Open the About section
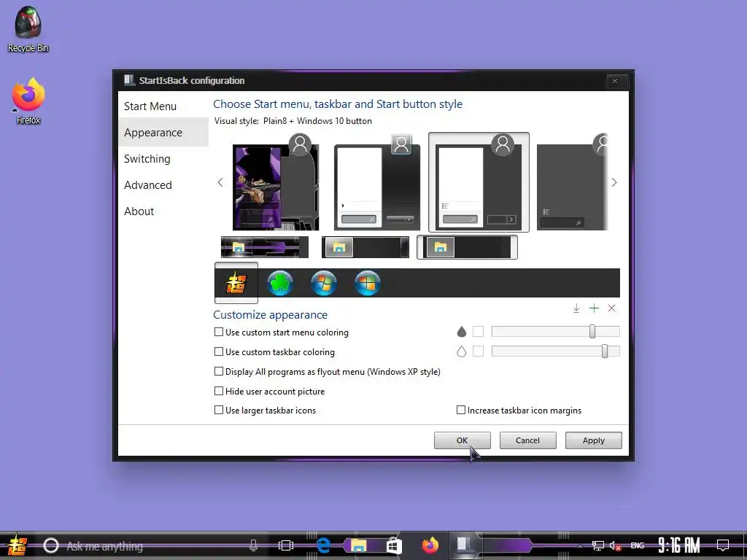Viewport: 747px width, 560px height. [x=163, y=211]
